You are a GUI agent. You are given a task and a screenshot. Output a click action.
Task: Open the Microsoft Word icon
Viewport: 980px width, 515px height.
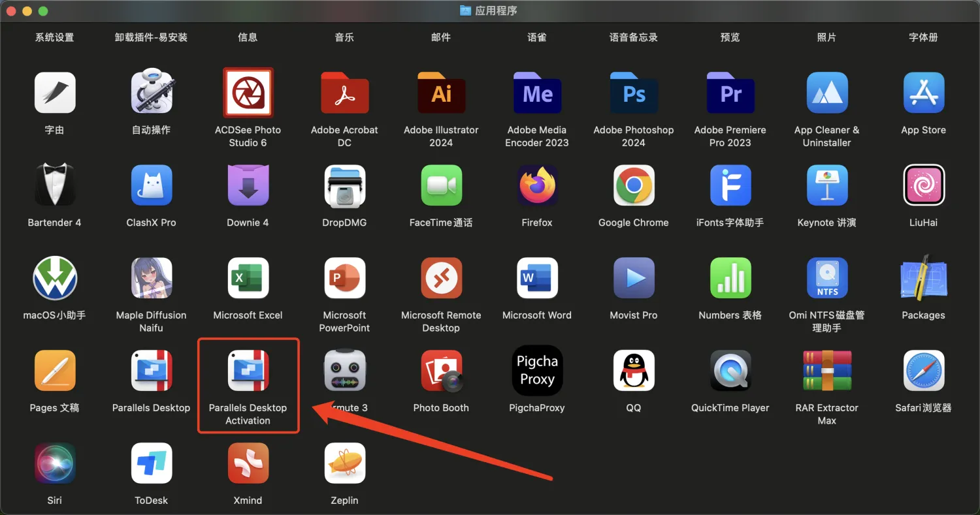(x=537, y=278)
